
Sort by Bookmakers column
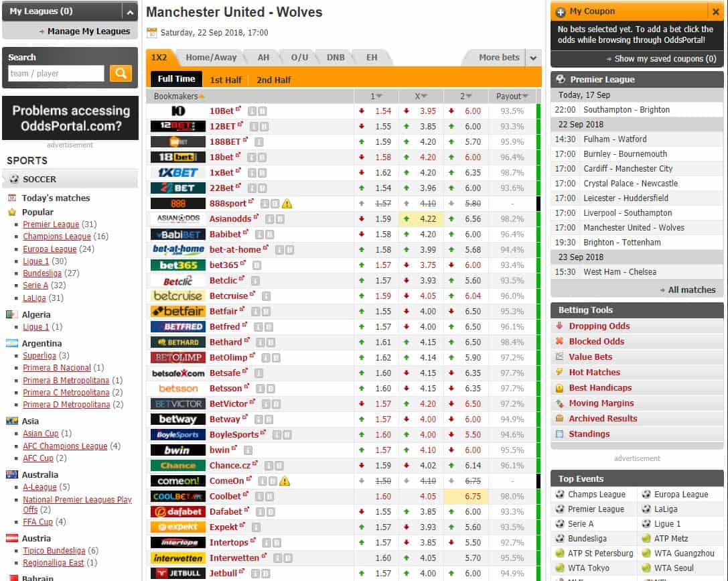point(179,96)
